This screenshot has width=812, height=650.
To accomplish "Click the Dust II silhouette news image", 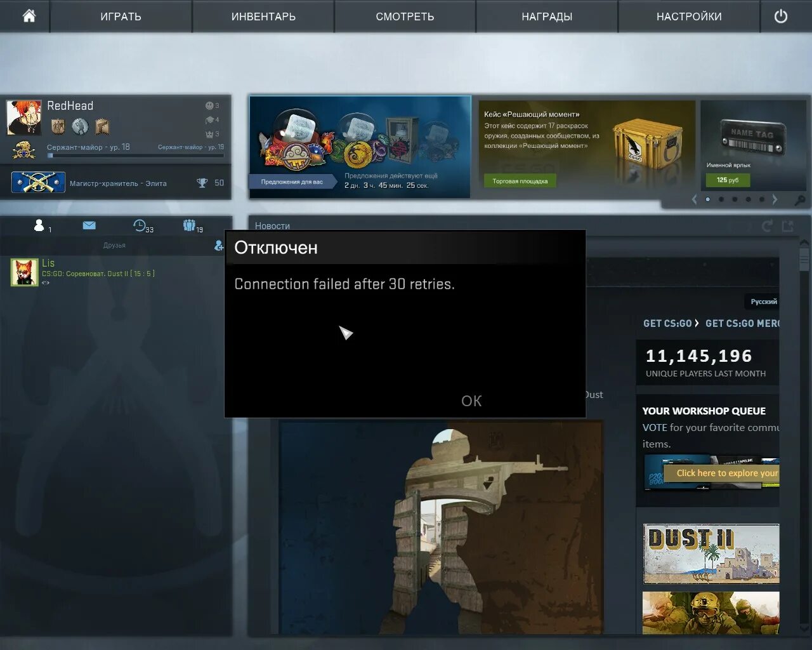I will (x=440, y=527).
